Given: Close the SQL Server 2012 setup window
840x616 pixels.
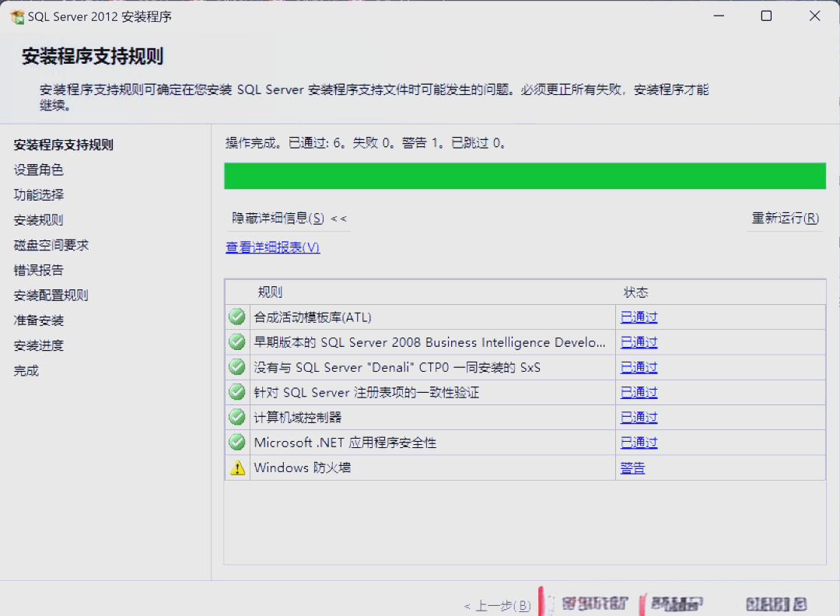Looking at the screenshot, I should coord(815,16).
